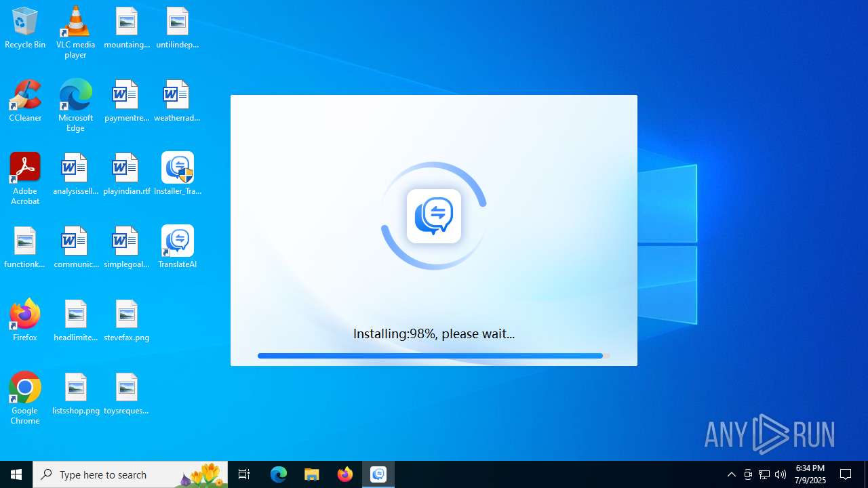Select the toysreques... image file icon
868x488 pixels.
click(x=127, y=394)
